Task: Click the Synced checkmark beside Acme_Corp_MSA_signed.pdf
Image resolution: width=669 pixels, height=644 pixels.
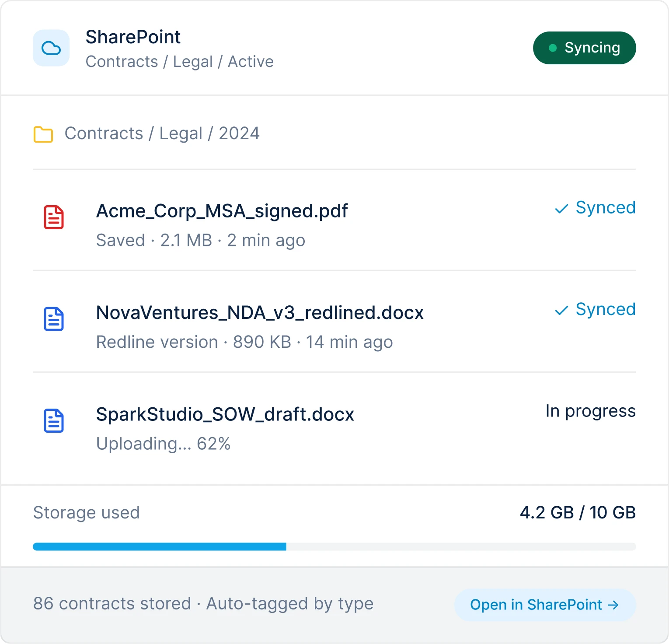Action: (562, 209)
